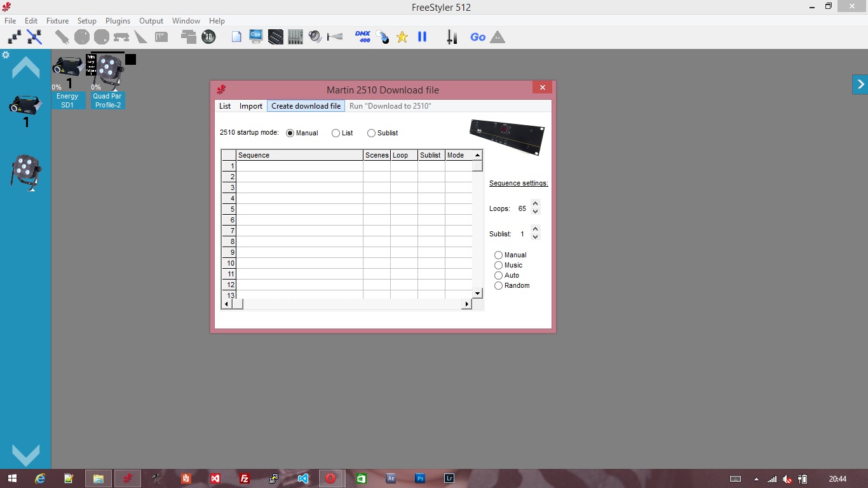Decrease the Sublist value with down arrow
Viewport: 868px width, 488px height.
pos(535,237)
